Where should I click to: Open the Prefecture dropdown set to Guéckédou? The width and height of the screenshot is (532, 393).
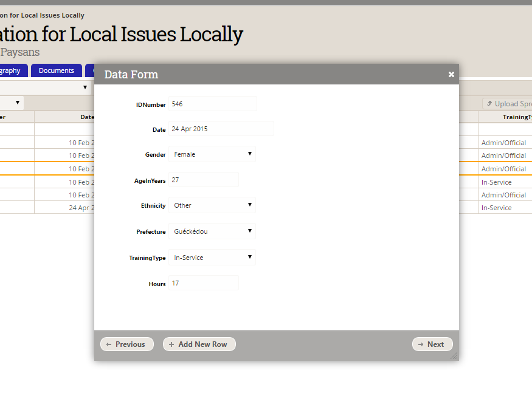click(212, 231)
